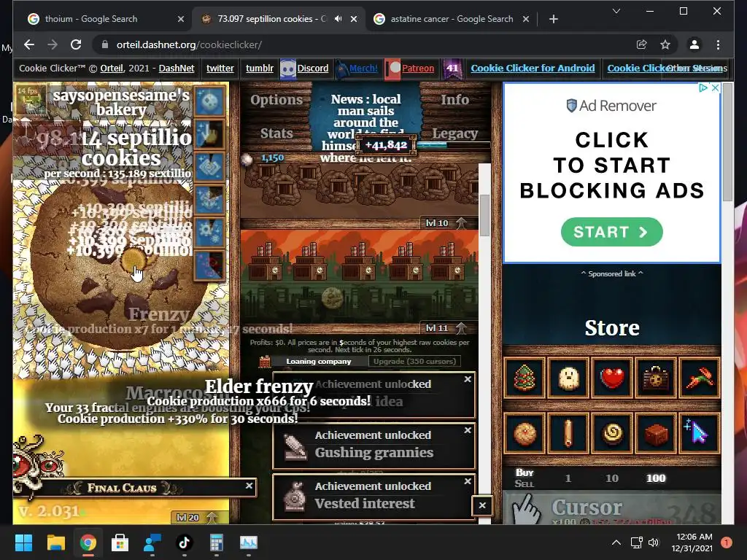Buy the biscuit stick upgrade
Image resolution: width=747 pixels, height=560 pixels.
pos(568,433)
